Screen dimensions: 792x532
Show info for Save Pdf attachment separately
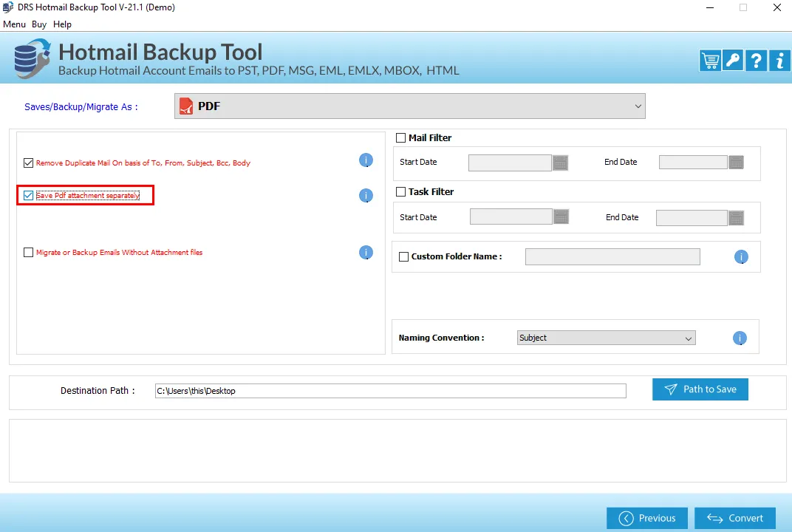click(x=366, y=196)
